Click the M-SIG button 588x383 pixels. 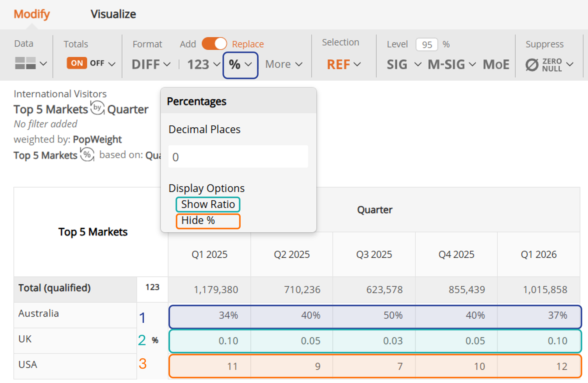tap(446, 64)
